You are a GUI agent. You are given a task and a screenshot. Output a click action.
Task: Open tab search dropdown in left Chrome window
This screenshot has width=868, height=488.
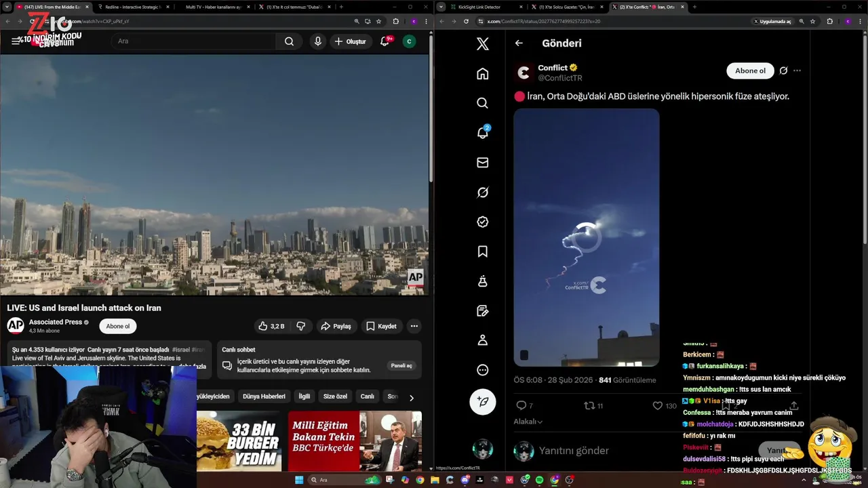7,7
